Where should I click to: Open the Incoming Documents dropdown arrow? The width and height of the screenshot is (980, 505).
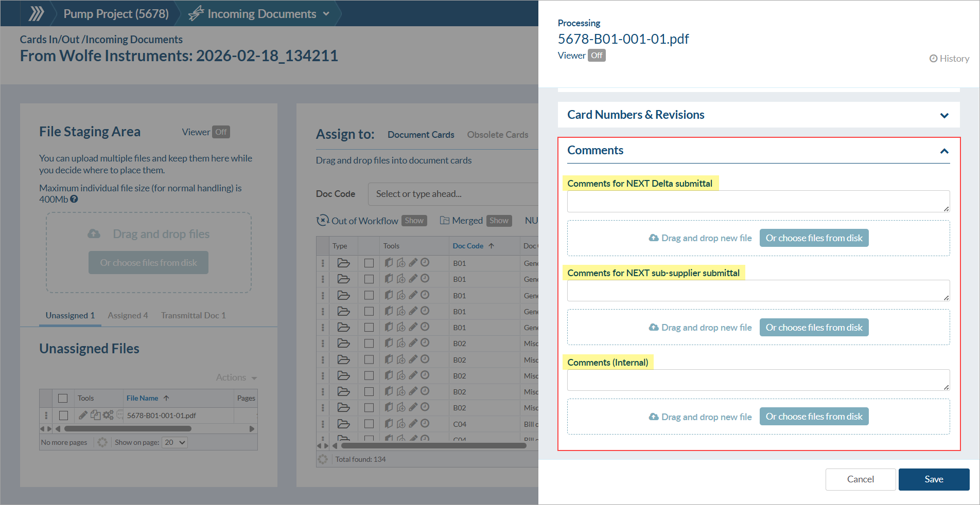point(326,14)
